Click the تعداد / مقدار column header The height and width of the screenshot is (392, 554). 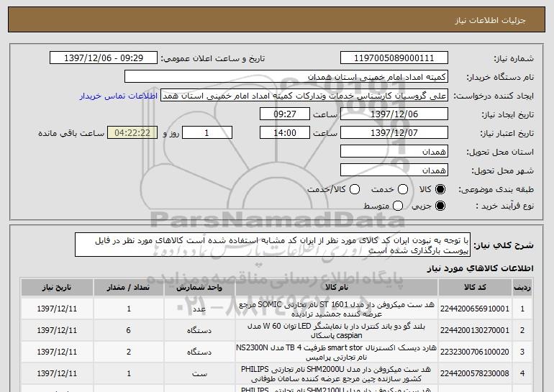click(128, 288)
